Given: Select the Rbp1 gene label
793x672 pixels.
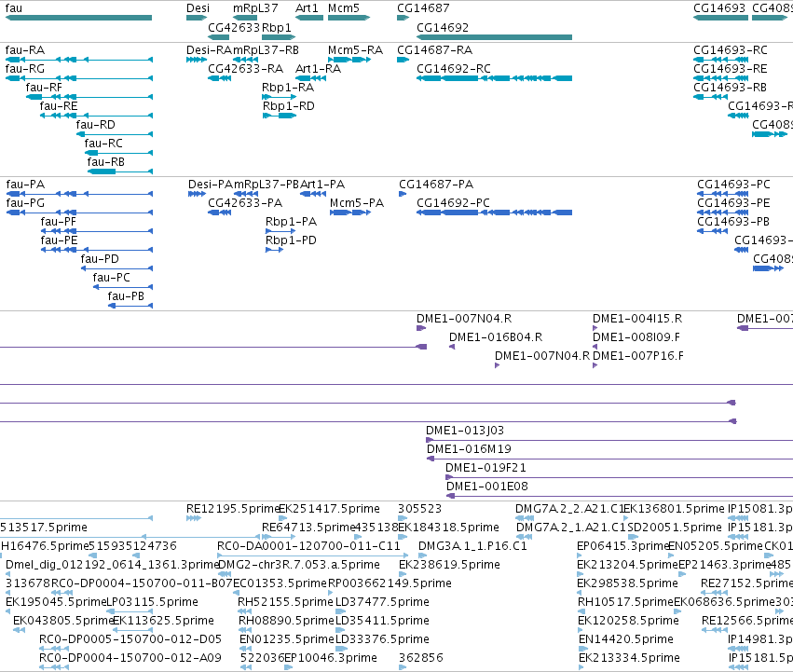Looking at the screenshot, I should [x=277, y=27].
